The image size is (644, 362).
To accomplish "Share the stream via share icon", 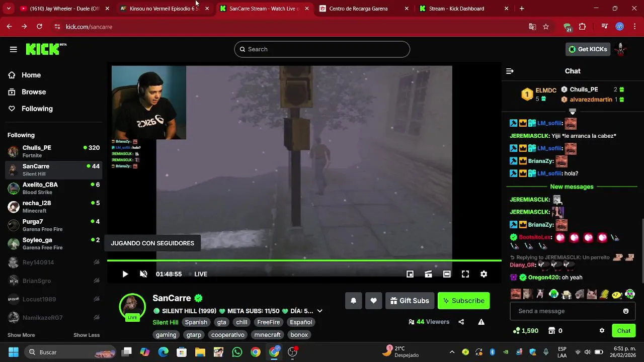I will [x=461, y=322].
